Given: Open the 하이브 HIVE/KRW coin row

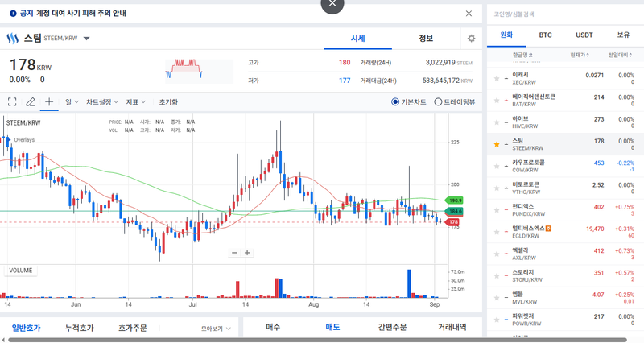Looking at the screenshot, I should coord(565,122).
